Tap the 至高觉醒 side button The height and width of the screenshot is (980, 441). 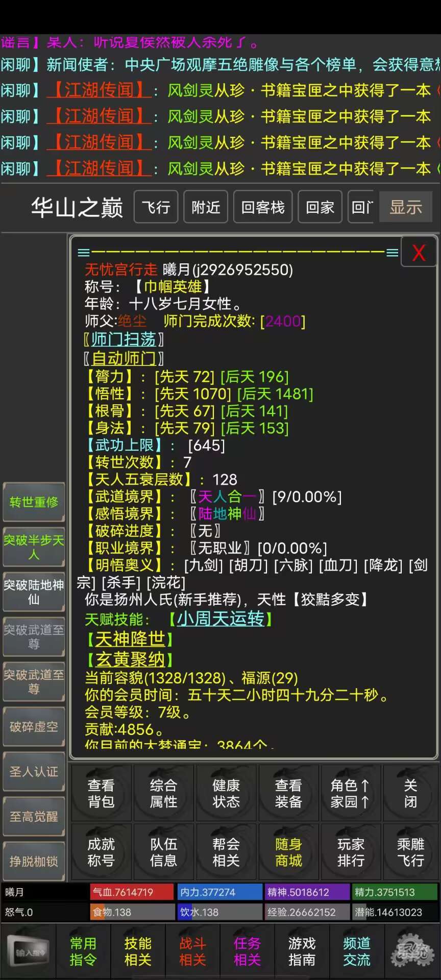click(34, 817)
